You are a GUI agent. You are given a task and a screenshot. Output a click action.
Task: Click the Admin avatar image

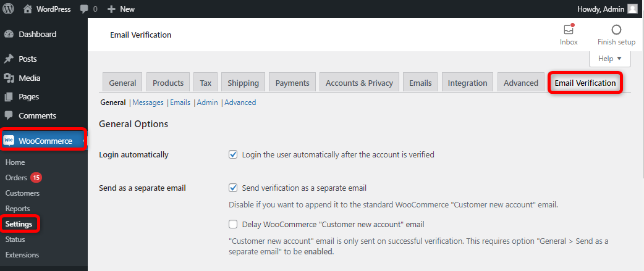click(632, 9)
